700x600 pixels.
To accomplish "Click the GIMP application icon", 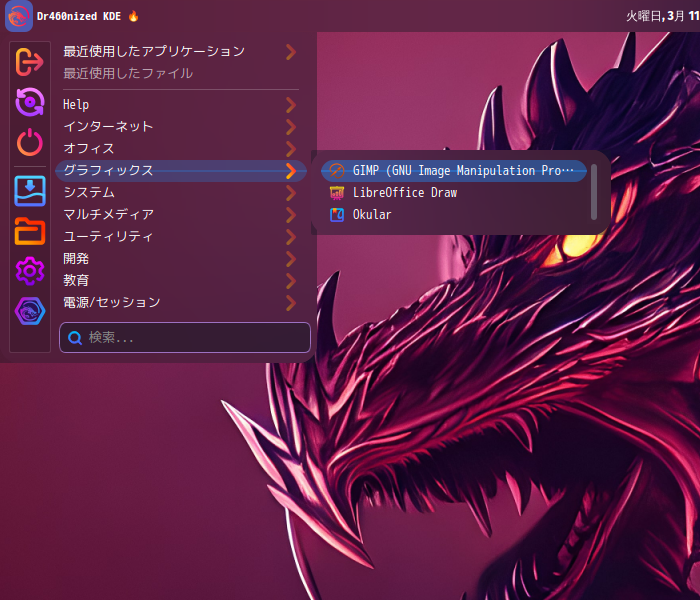I will point(337,171).
